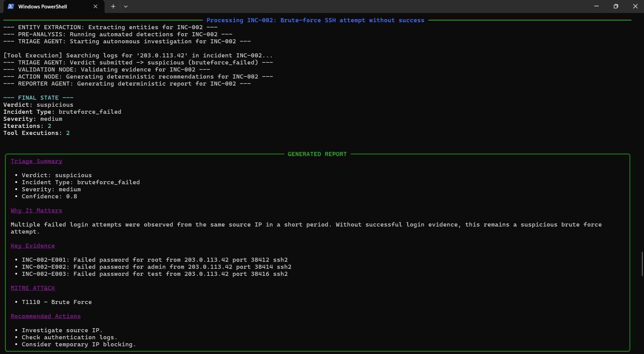Minimize the terminal window
Screen dimensions: 644x354
[596, 6]
